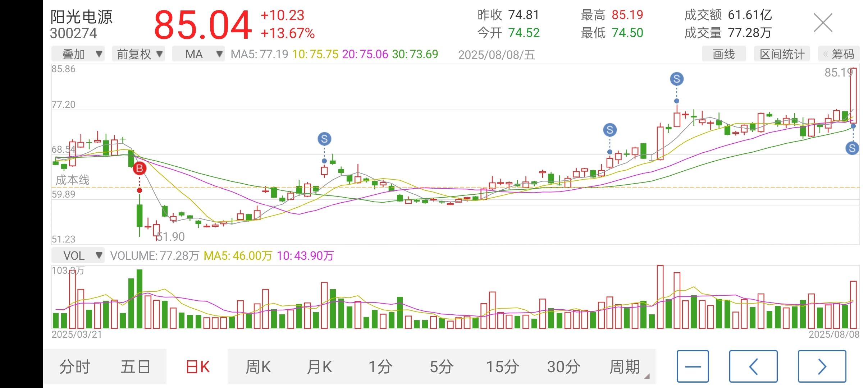Click the date 2025/08/08/五
Screen dimensions: 868x388
[497, 55]
